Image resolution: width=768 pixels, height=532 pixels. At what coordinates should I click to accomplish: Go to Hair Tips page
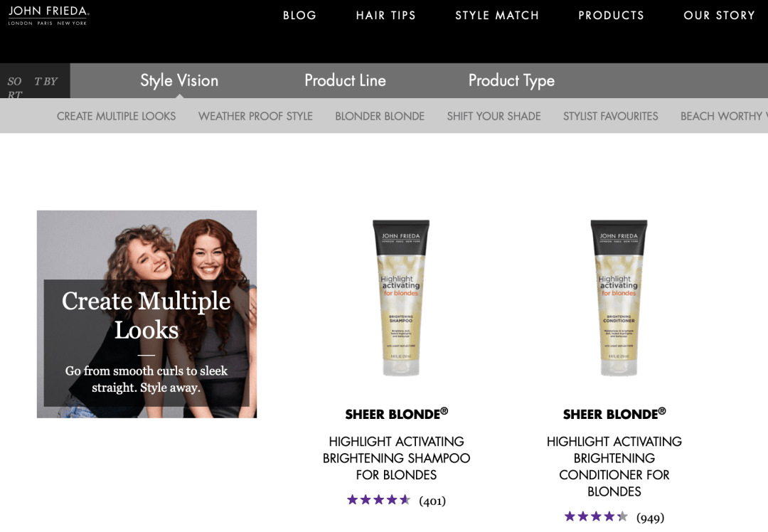point(385,16)
